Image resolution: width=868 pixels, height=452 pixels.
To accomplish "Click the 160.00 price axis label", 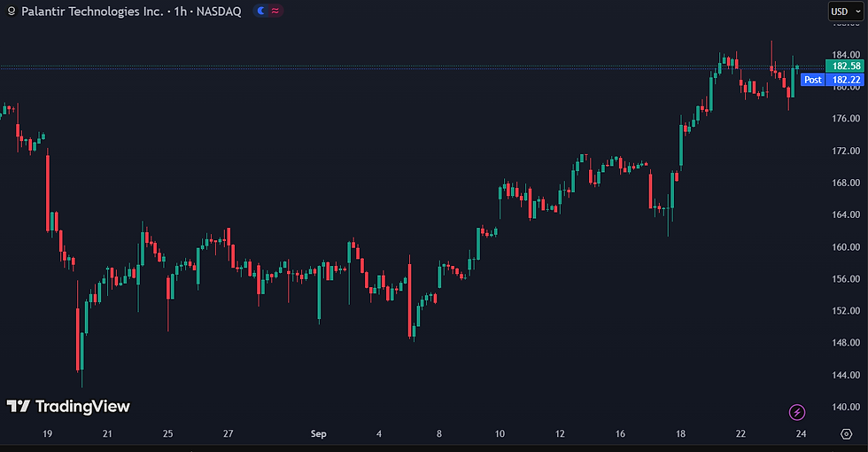I will 846,247.
